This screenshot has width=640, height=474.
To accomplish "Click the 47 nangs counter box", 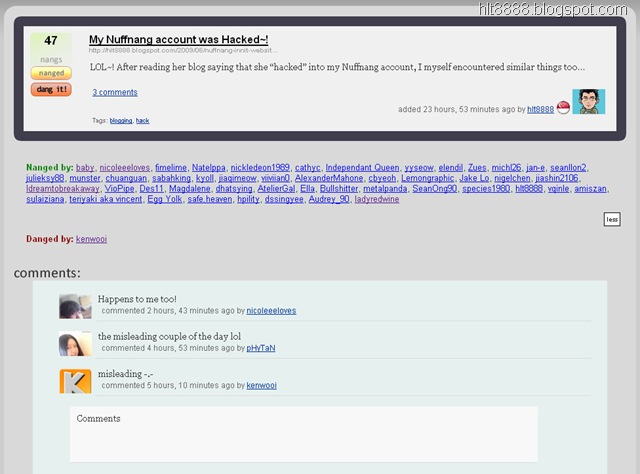I will click(51, 48).
